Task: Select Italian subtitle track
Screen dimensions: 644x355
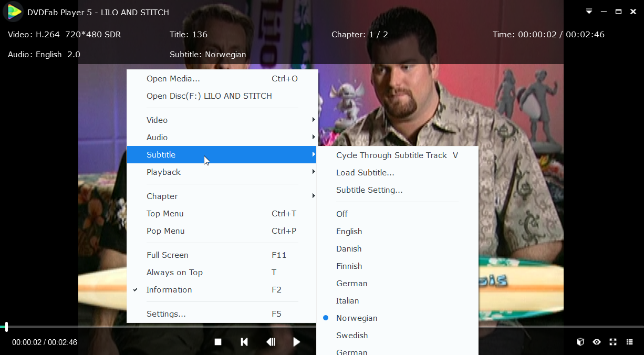Action: (398, 300)
